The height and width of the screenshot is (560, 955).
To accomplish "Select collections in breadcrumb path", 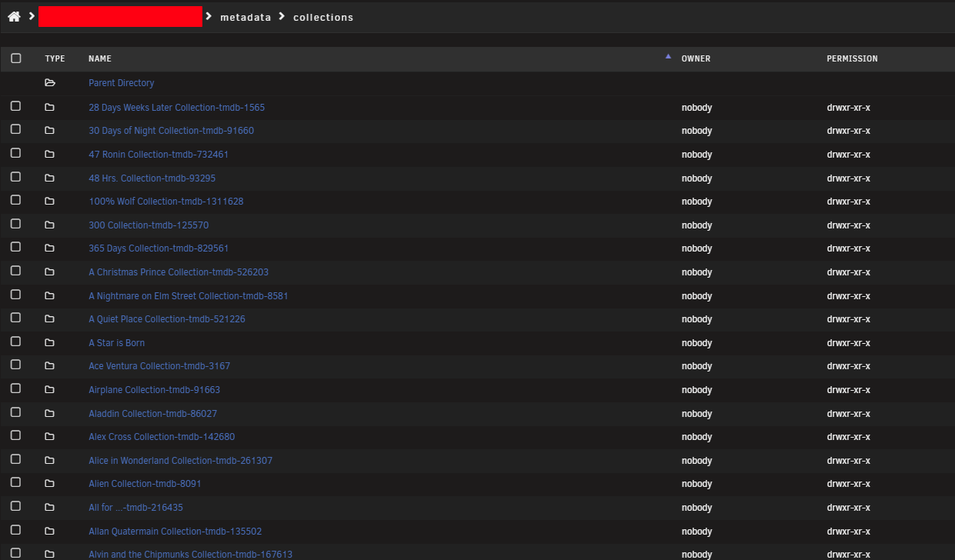I will point(323,17).
